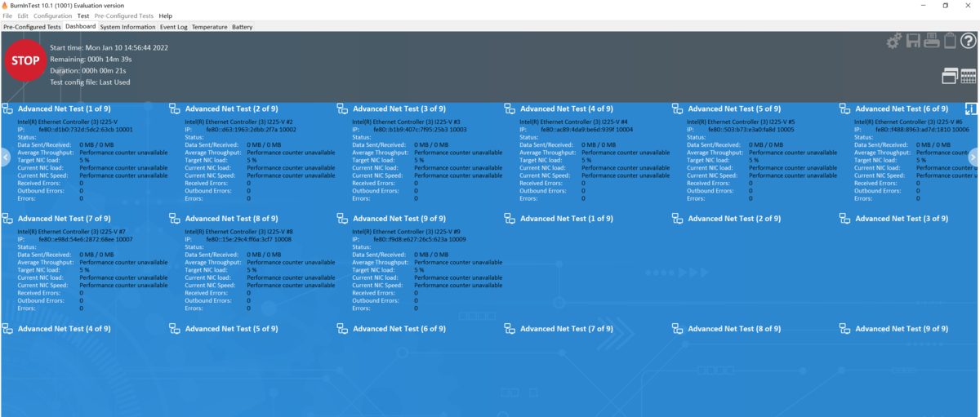
Task: Open the Battery tab
Action: pos(242,27)
